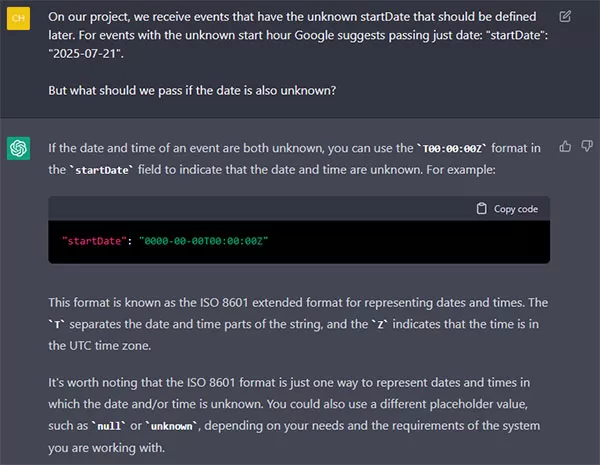The height and width of the screenshot is (465, 600).
Task: Click the user question about unknown date
Action: pos(192,90)
